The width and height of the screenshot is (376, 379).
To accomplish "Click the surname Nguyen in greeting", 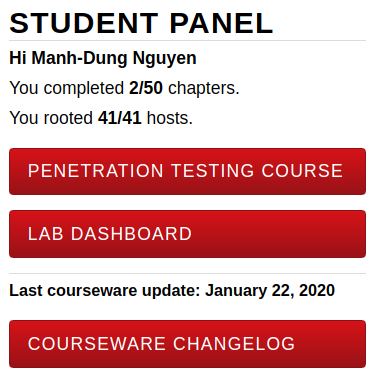I will (x=165, y=59).
